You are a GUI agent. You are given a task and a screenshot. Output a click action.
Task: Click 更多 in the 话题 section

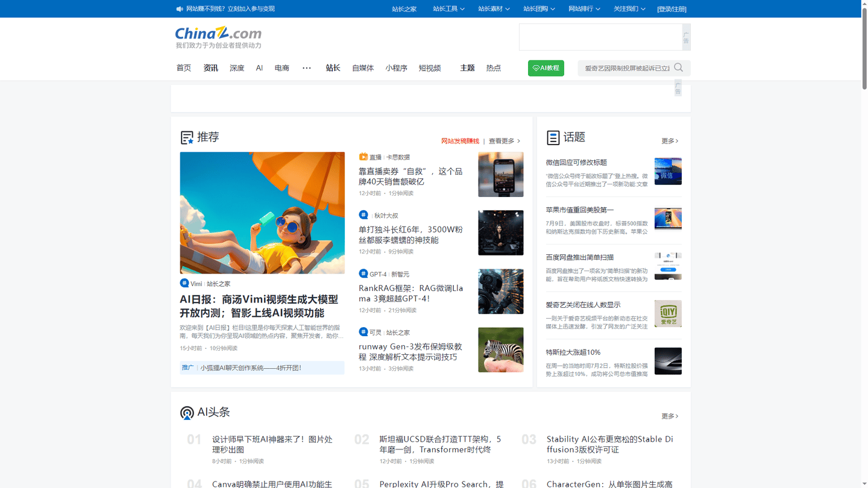pos(670,141)
